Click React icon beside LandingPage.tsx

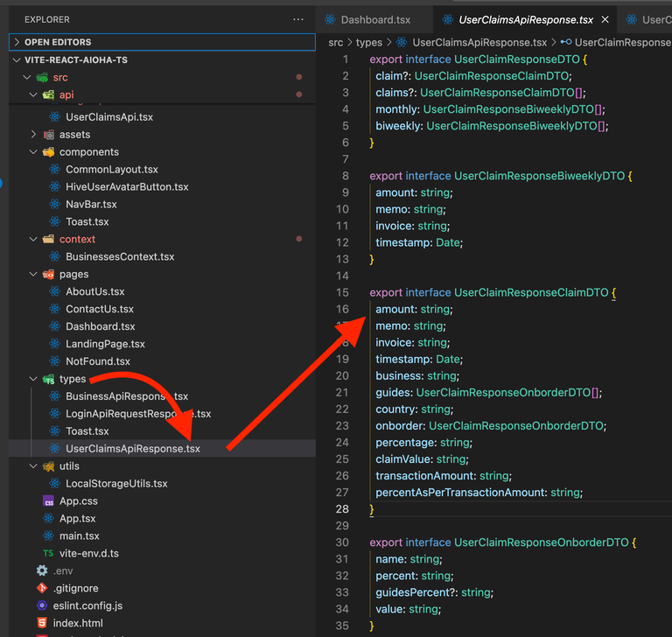click(x=54, y=344)
